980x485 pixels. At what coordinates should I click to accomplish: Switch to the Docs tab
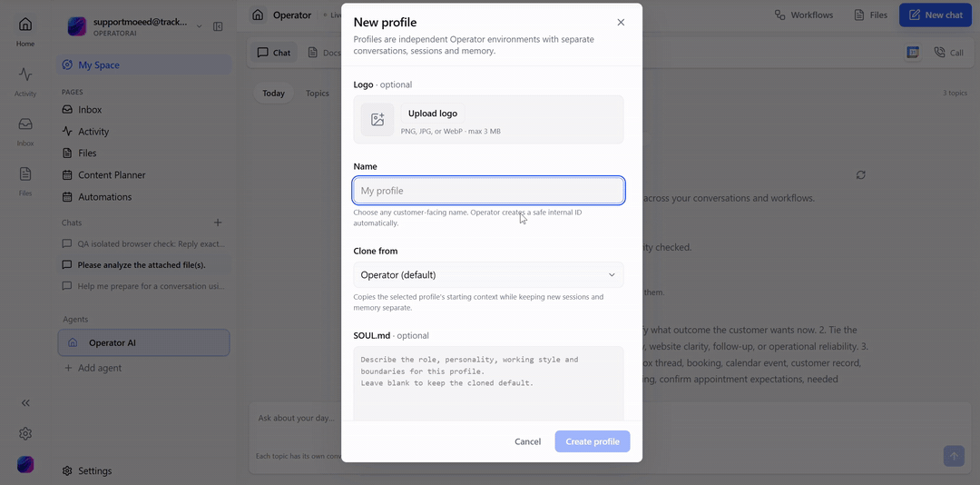point(324,53)
